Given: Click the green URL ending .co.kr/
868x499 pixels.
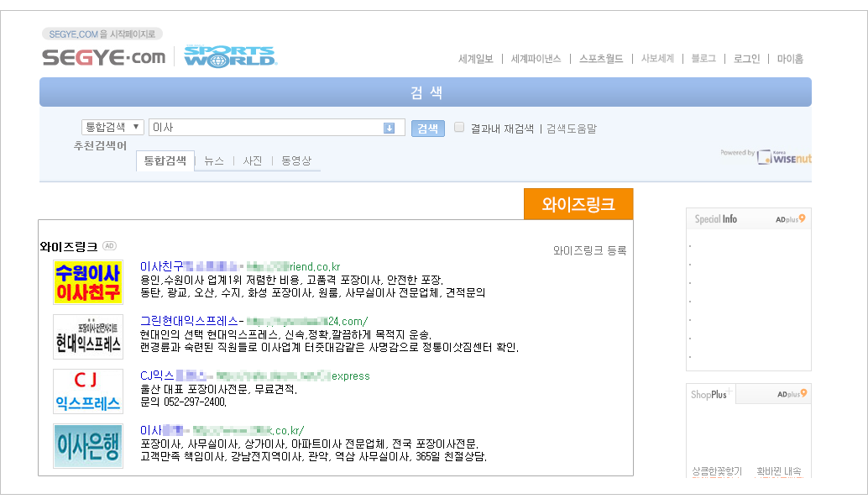Looking at the screenshot, I should tap(248, 431).
